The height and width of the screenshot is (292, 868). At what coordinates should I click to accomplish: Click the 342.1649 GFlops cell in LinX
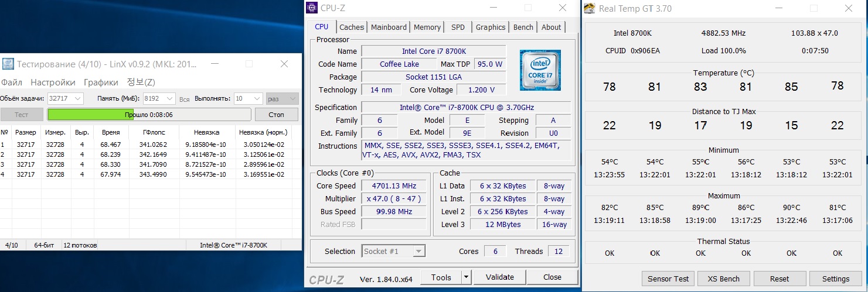tap(153, 154)
